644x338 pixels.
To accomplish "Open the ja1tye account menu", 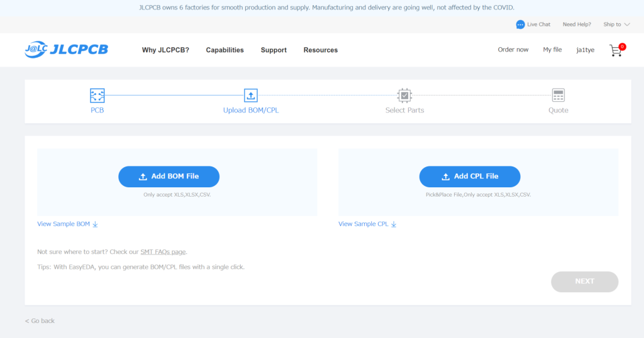I will (x=585, y=50).
